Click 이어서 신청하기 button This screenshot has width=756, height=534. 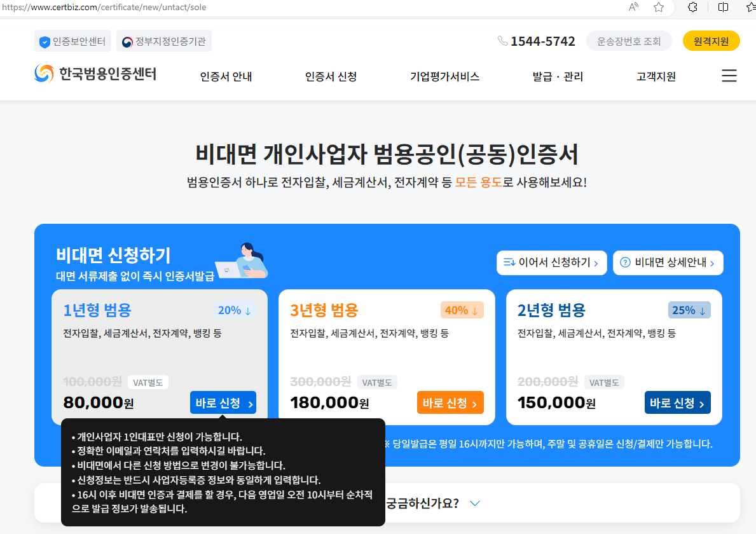(551, 263)
